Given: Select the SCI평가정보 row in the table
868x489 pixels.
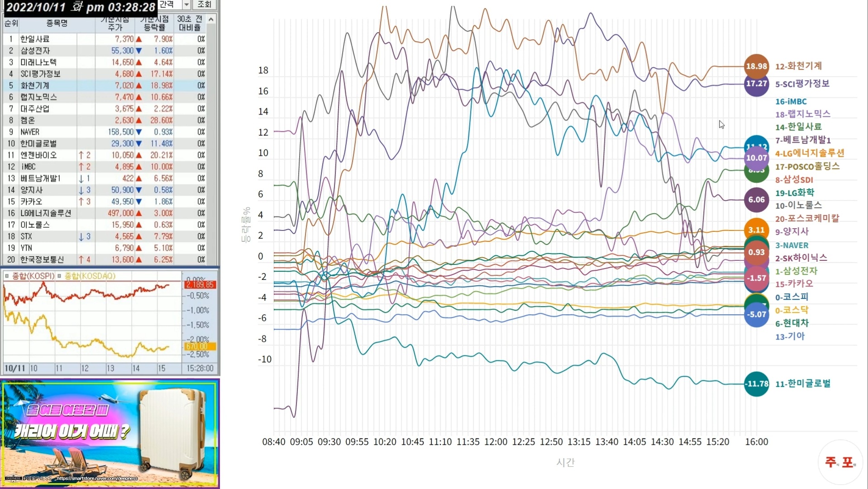Looking at the screenshot, I should [105, 74].
